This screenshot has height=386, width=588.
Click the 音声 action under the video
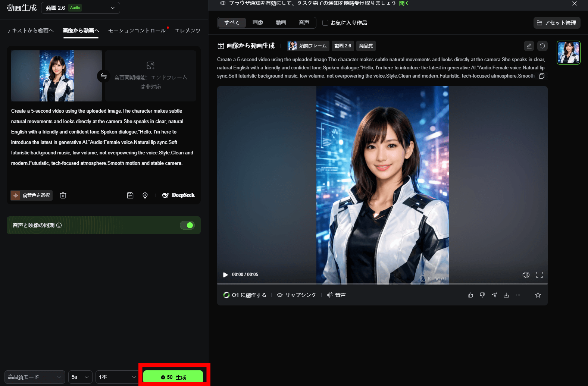336,295
